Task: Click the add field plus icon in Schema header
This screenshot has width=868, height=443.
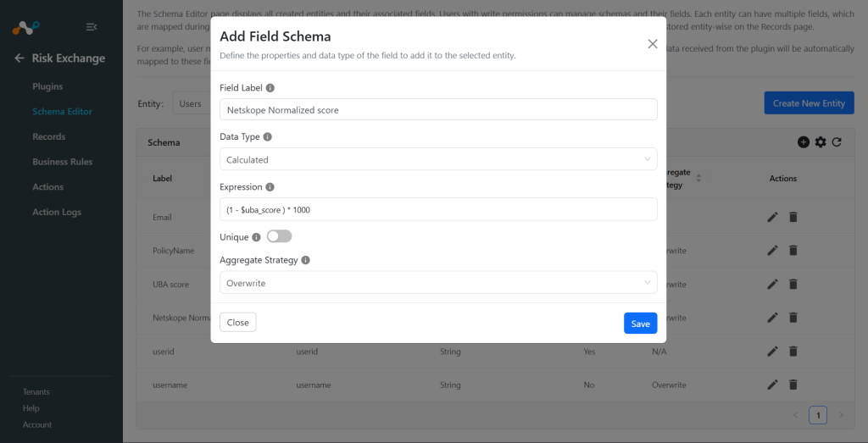Action: coord(804,142)
